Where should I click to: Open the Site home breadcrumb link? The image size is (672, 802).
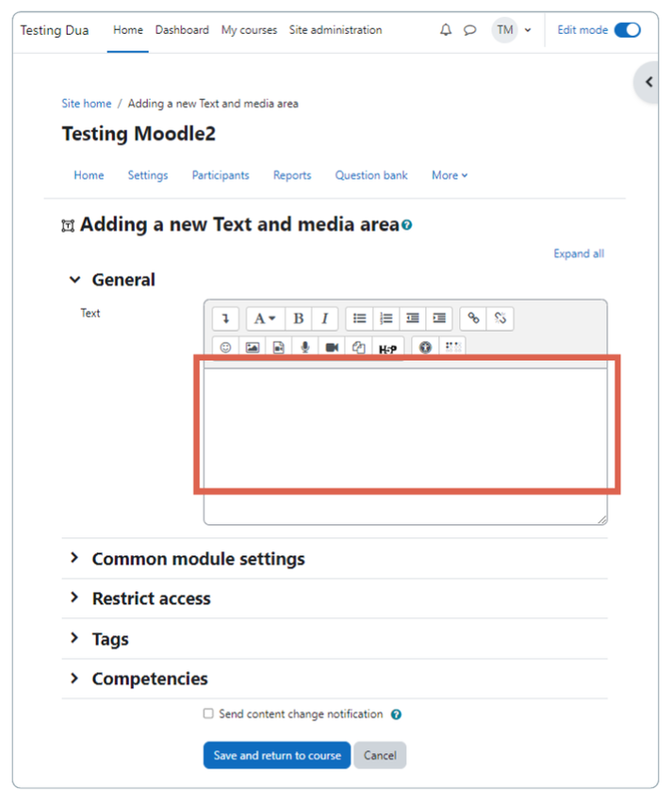pos(87,104)
